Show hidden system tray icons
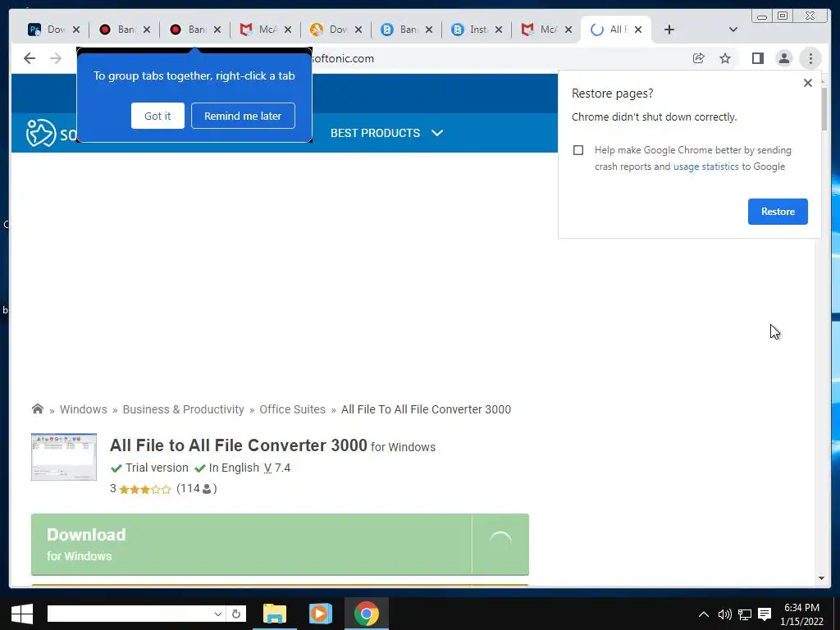 704,614
